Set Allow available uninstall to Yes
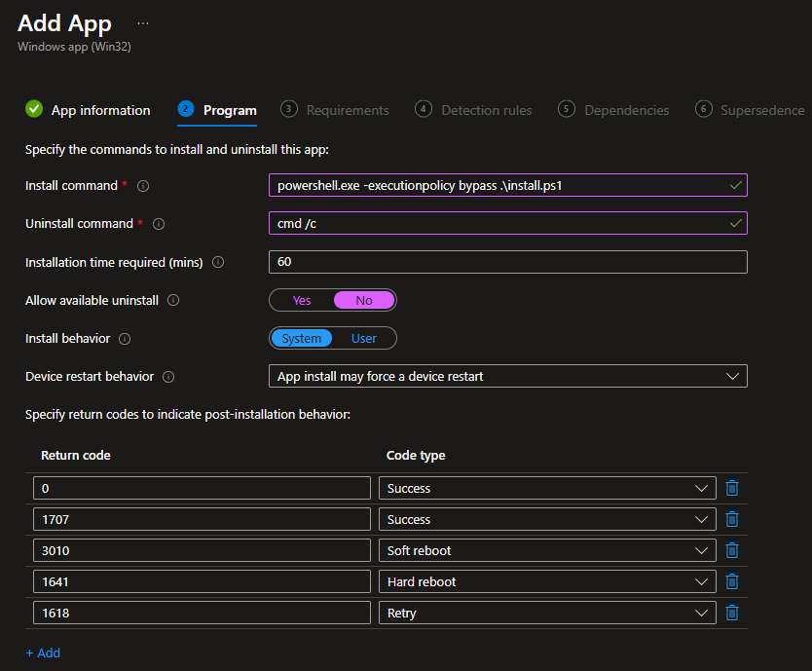 (302, 300)
